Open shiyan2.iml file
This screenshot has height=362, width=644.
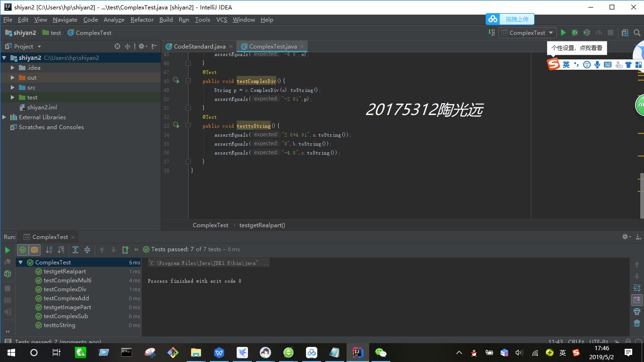pos(42,107)
